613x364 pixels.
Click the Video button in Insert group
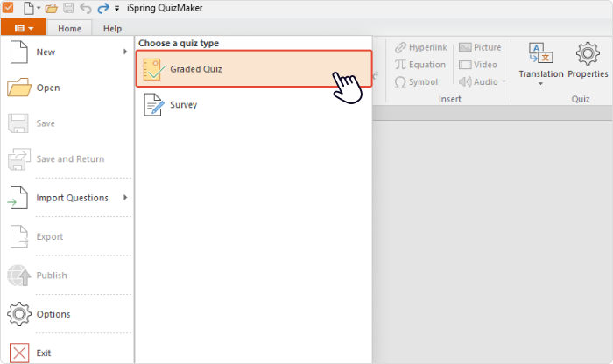[478, 65]
